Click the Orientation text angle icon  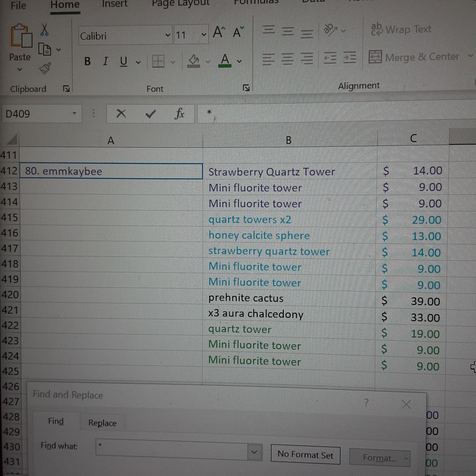tap(331, 30)
